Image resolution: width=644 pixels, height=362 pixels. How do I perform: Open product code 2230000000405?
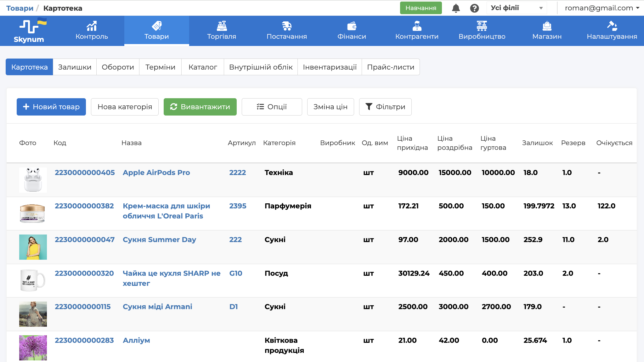pyautogui.click(x=85, y=173)
